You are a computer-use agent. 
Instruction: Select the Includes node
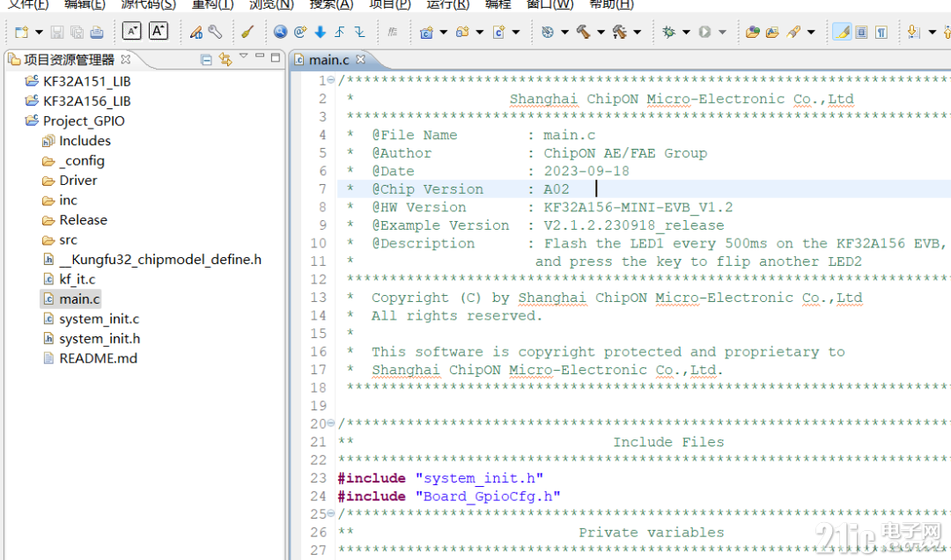point(85,141)
